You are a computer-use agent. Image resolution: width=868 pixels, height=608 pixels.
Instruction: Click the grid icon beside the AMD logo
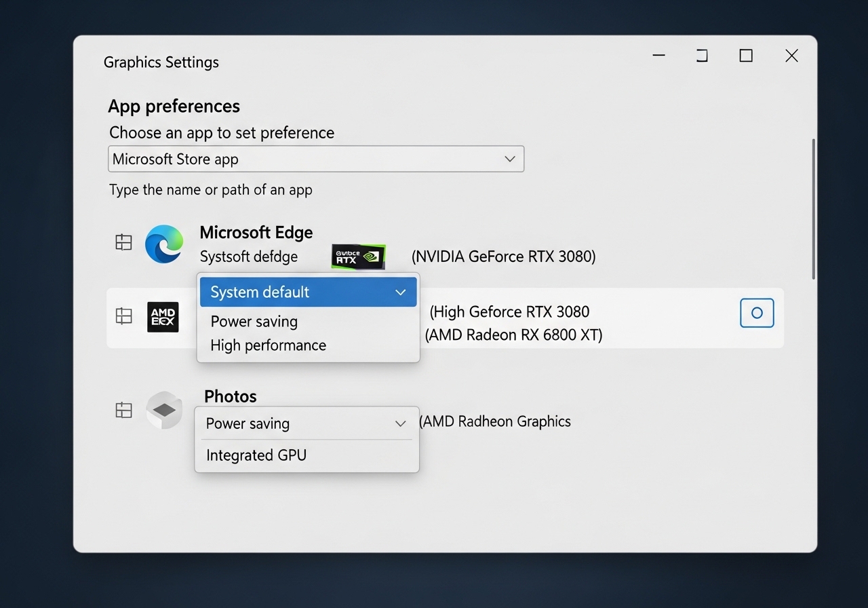(x=123, y=316)
